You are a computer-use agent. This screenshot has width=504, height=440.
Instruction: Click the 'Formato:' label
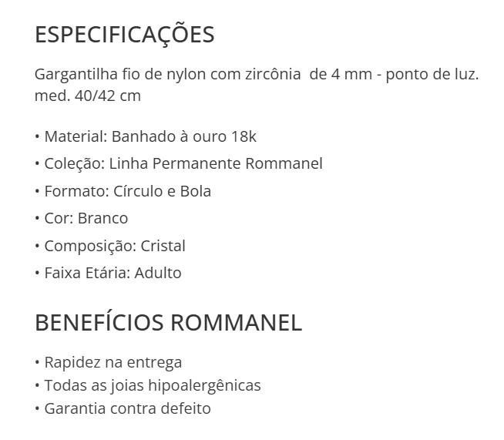click(x=76, y=191)
